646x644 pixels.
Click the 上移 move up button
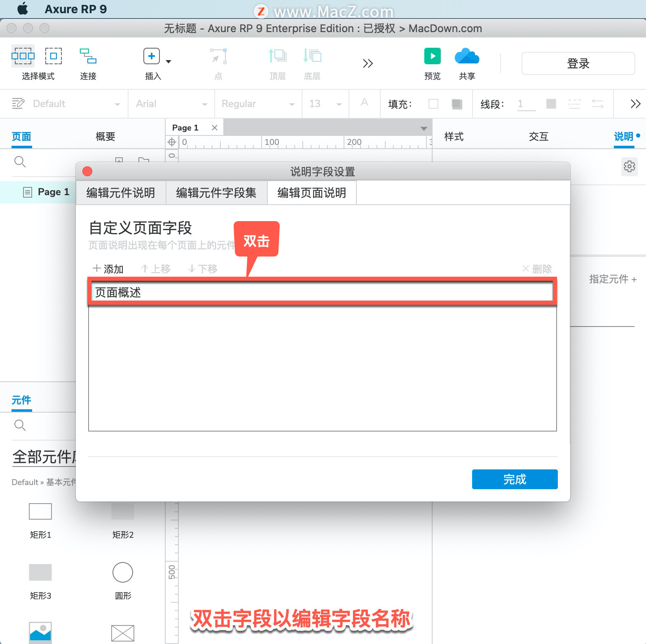(x=155, y=269)
